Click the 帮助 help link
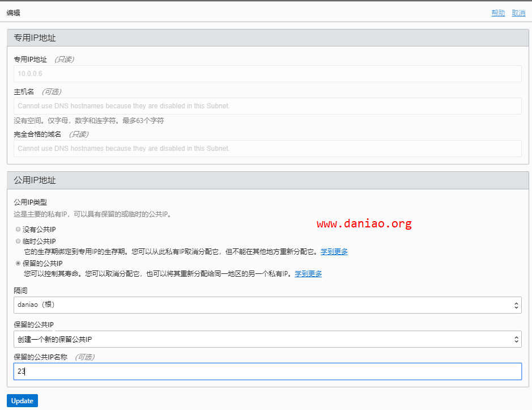This screenshot has height=410, width=532. click(x=498, y=13)
